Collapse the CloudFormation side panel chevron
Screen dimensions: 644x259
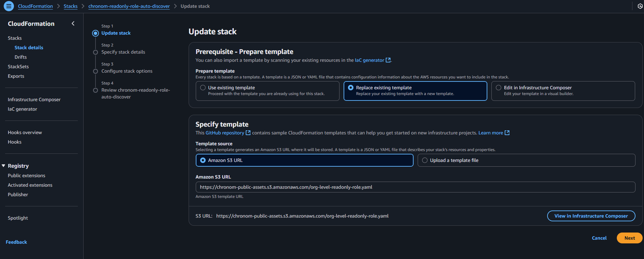click(x=73, y=23)
